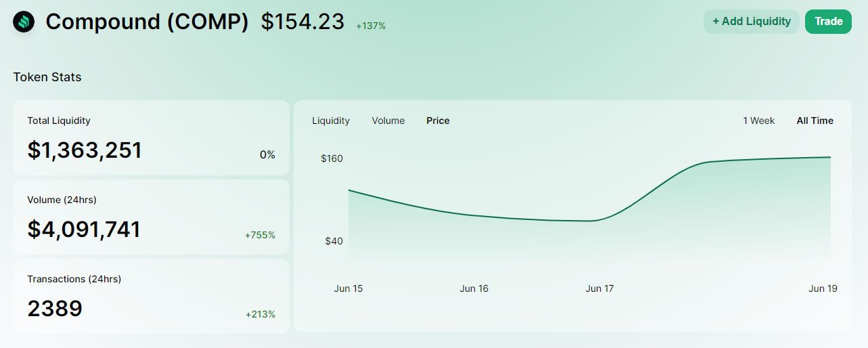Switch chart to Volume tab
This screenshot has width=868, height=348.
(388, 121)
